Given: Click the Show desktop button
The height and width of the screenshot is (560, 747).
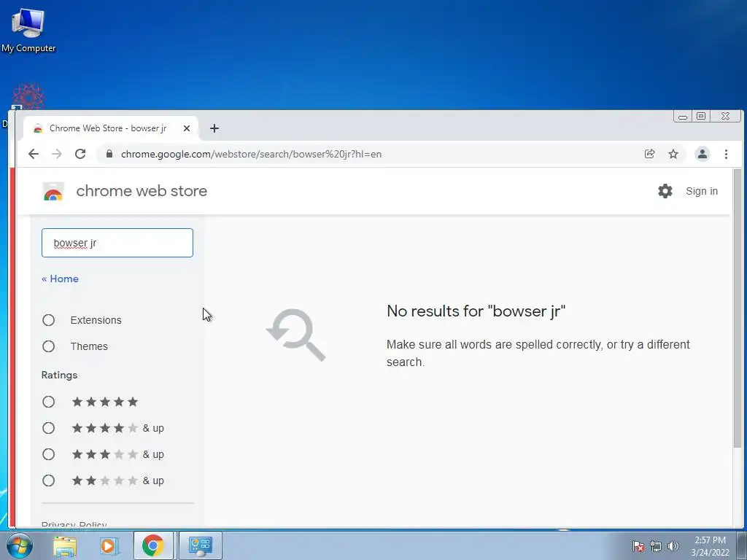Looking at the screenshot, I should (x=742, y=545).
